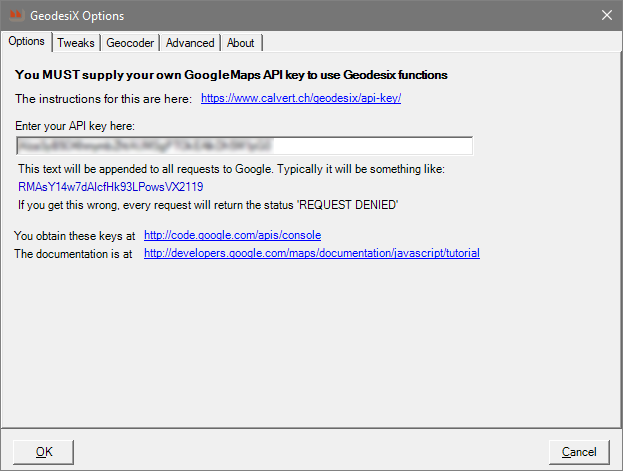Screen dimensions: 623x471
Task: Click the 'The documentation is at' label
Action: (x=73, y=254)
